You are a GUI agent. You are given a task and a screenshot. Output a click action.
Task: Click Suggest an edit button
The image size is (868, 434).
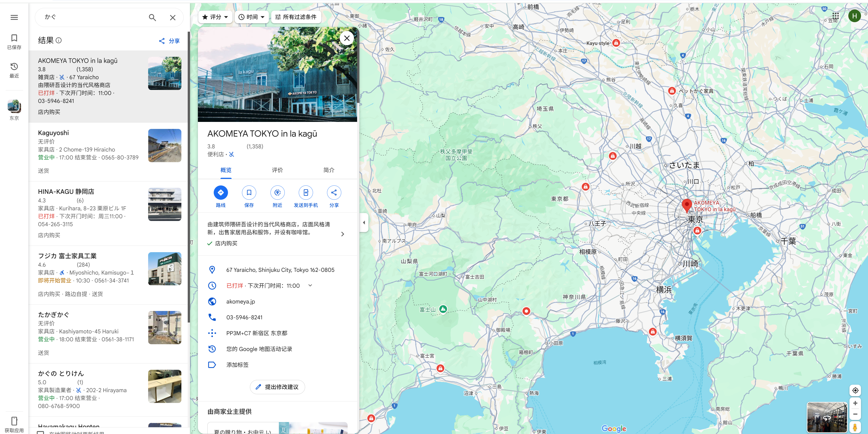tap(277, 387)
